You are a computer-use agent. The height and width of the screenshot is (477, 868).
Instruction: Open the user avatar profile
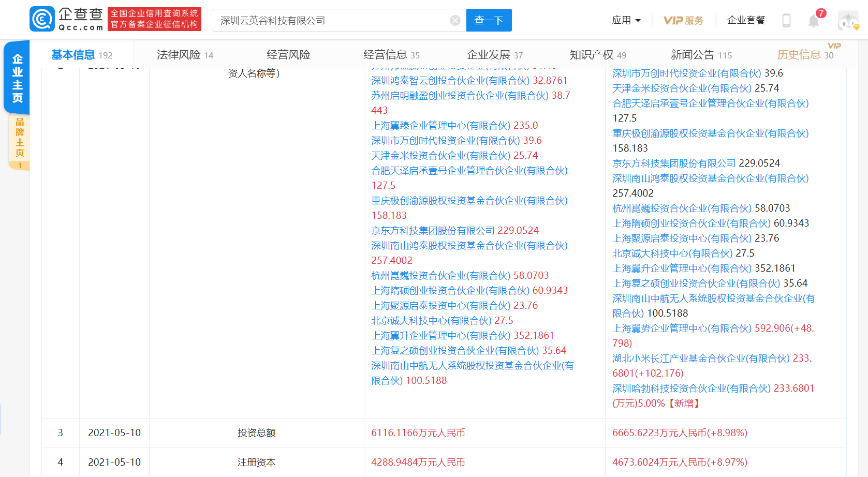pyautogui.click(x=848, y=21)
